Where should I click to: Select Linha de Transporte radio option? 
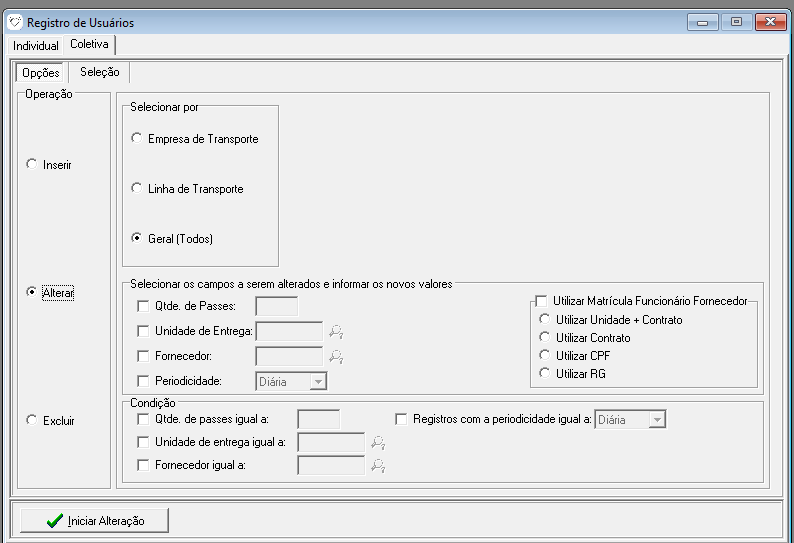click(137, 189)
